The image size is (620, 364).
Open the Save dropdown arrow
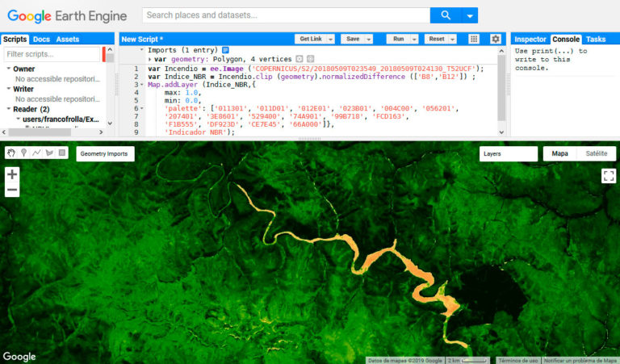coord(368,39)
